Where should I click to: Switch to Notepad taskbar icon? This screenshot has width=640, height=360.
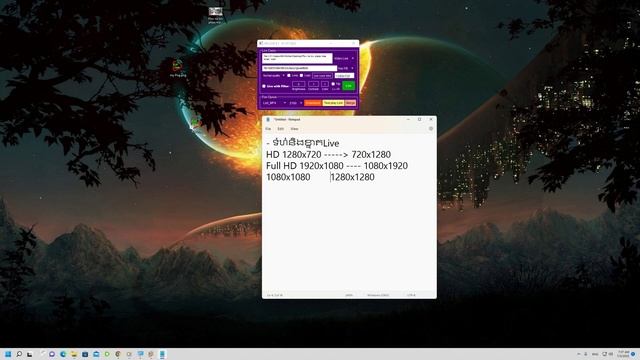tap(162, 354)
